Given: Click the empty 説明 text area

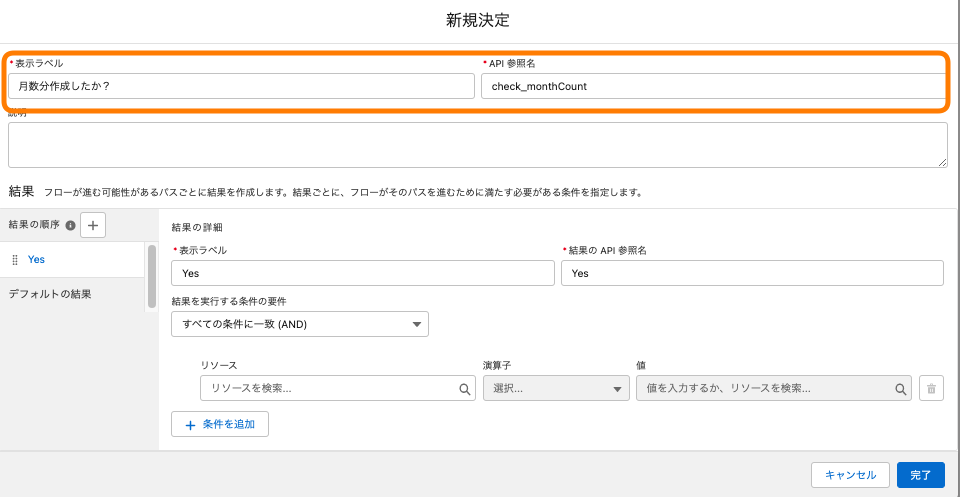Looking at the screenshot, I should coord(478,145).
